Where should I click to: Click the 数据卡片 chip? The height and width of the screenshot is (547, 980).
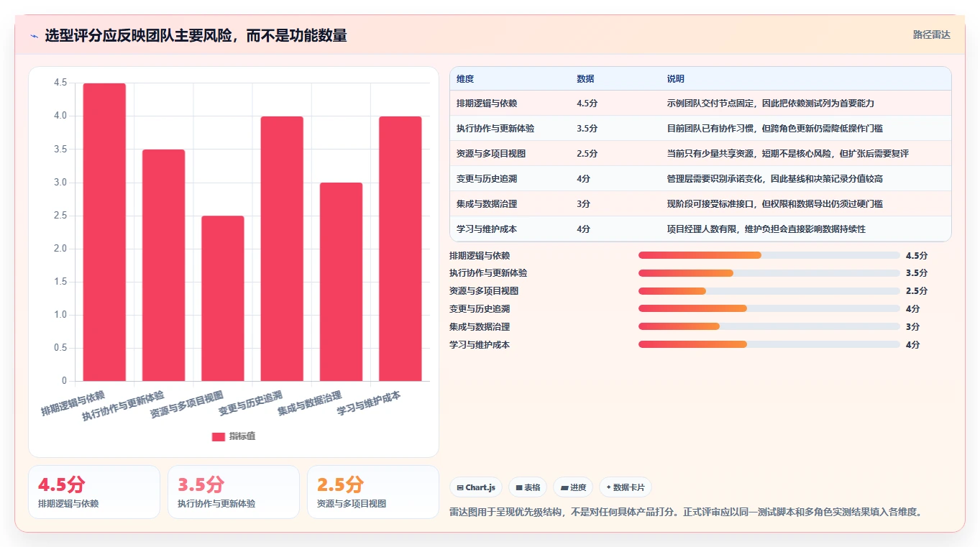pos(626,487)
